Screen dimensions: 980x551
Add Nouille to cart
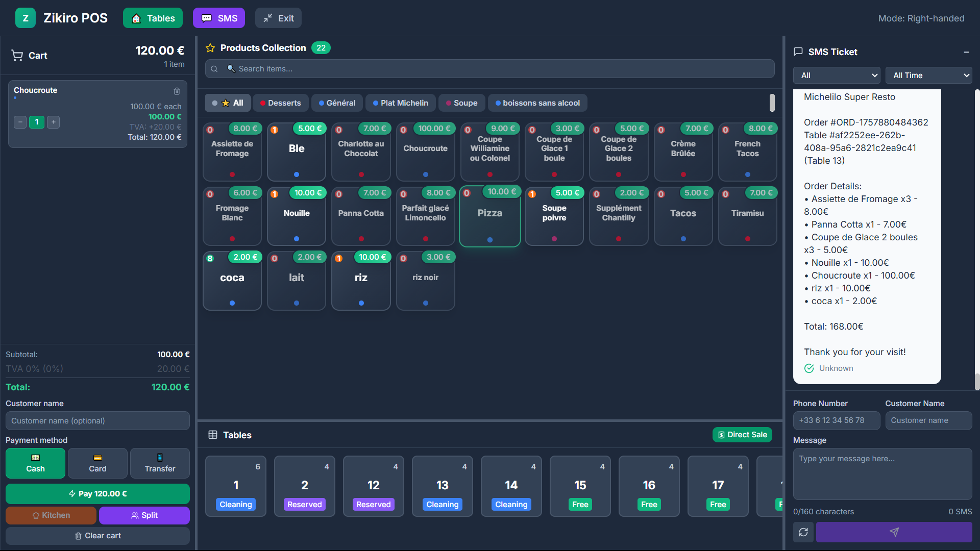pyautogui.click(x=297, y=216)
